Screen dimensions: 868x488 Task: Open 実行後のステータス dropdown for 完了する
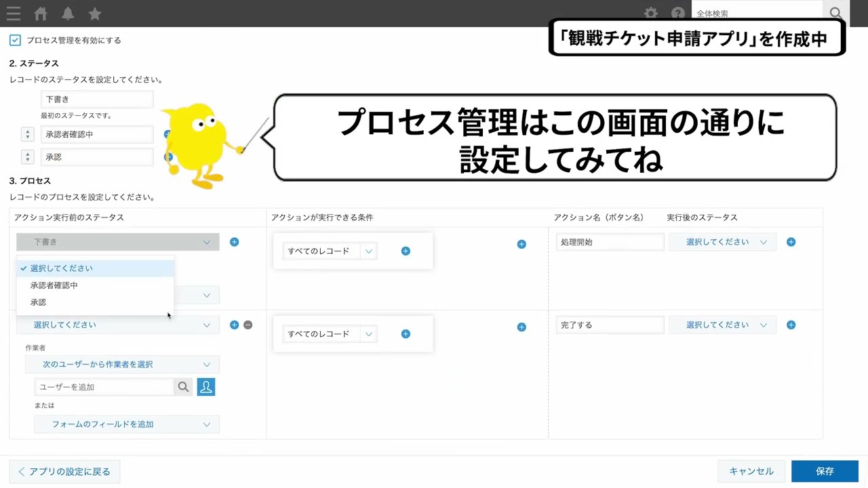[723, 325]
